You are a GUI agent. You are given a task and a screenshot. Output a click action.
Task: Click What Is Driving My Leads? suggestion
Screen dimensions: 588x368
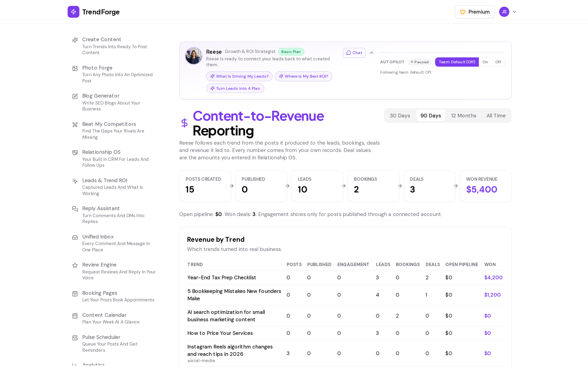click(239, 76)
